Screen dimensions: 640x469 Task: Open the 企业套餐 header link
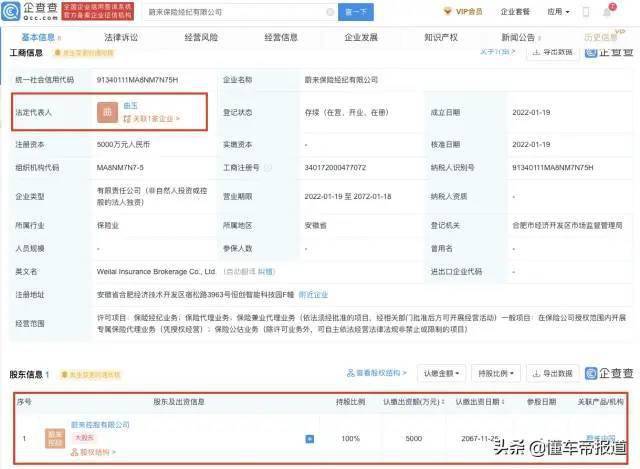tap(515, 12)
